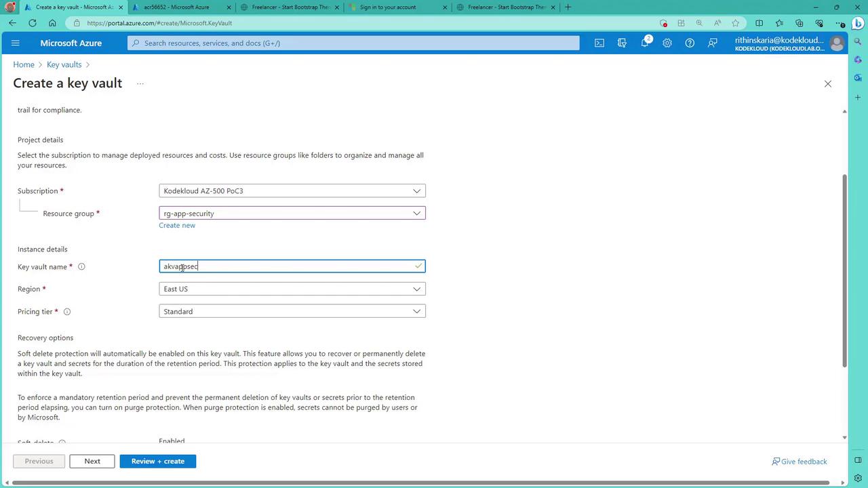Open Browser essentials heart icon
868x488 pixels.
819,23
